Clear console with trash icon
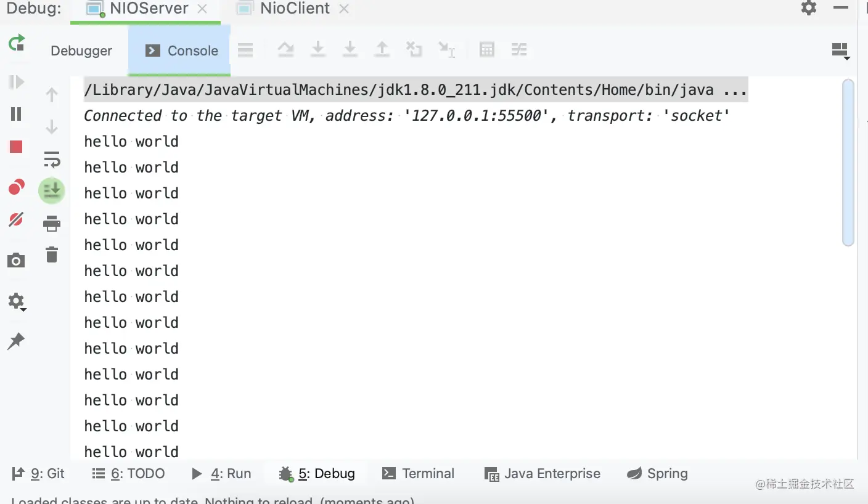Viewport: 868px width, 504px height. point(52,254)
